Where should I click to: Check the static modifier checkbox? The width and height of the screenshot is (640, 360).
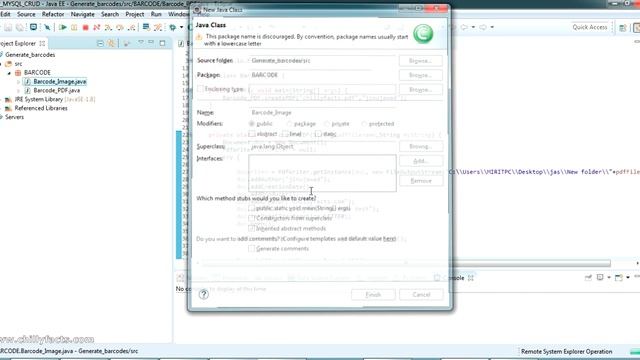(x=318, y=134)
